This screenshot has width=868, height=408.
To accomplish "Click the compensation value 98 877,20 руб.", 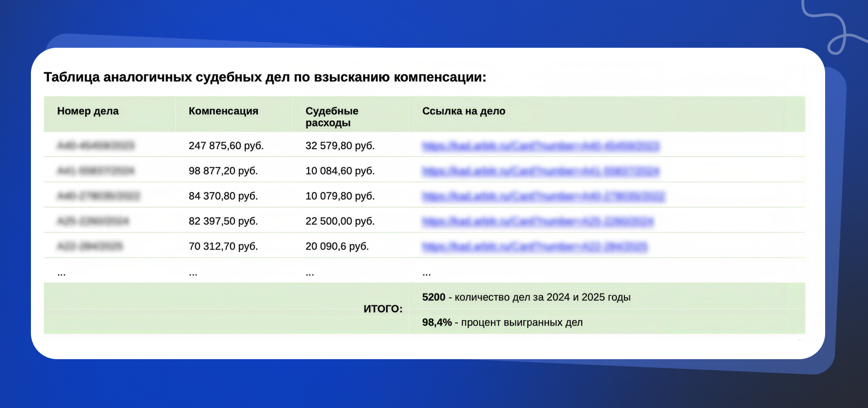I will point(224,171).
